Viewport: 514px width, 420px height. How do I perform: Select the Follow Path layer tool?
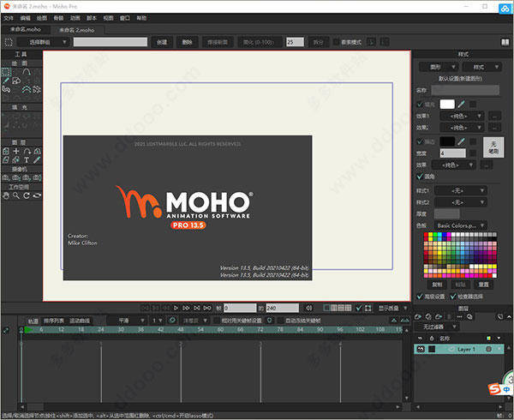tap(27, 151)
